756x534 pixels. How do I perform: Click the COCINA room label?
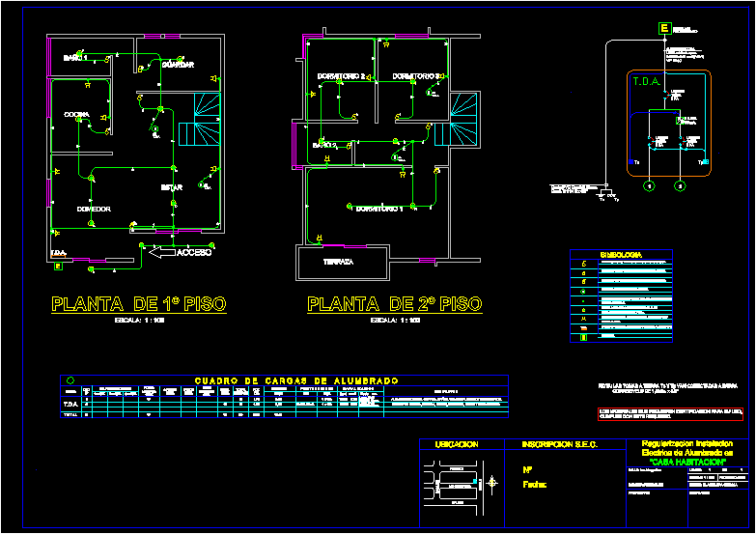point(77,114)
